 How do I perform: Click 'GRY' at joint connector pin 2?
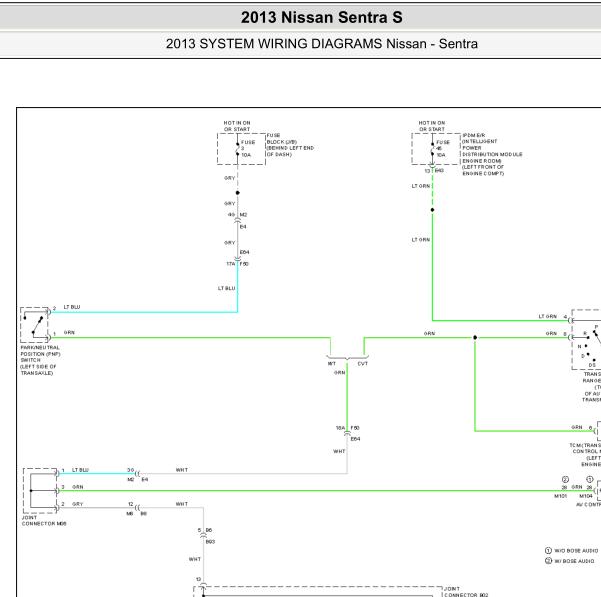(x=77, y=504)
